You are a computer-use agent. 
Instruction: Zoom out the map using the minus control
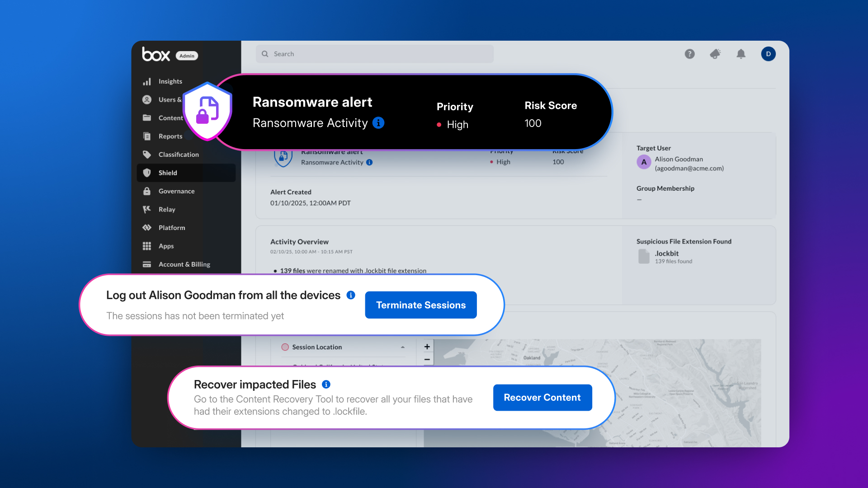point(427,359)
